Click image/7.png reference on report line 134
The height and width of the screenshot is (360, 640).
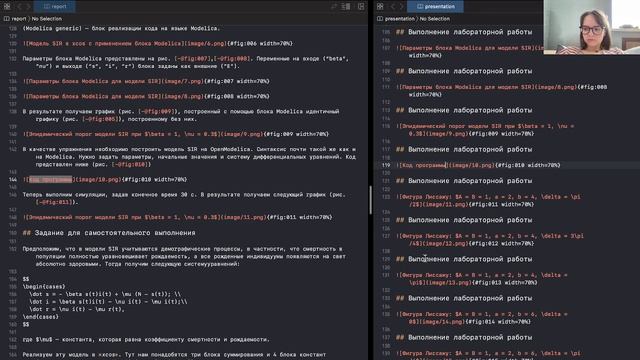[x=182, y=81]
